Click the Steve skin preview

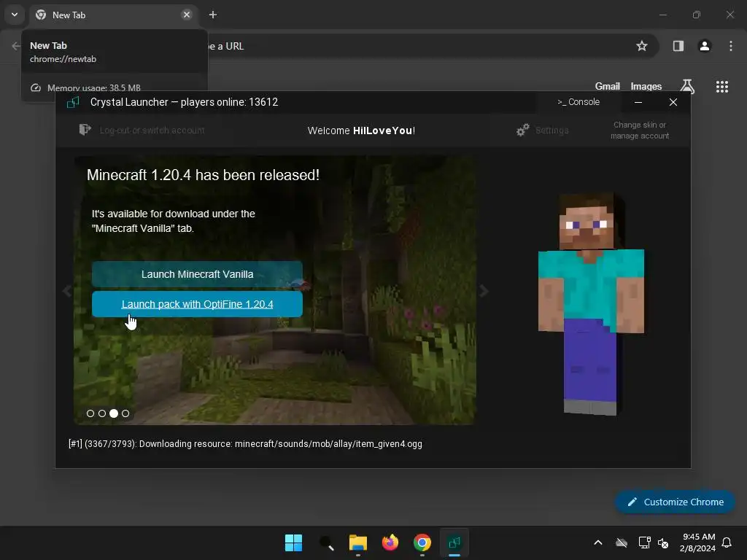pyautogui.click(x=591, y=304)
